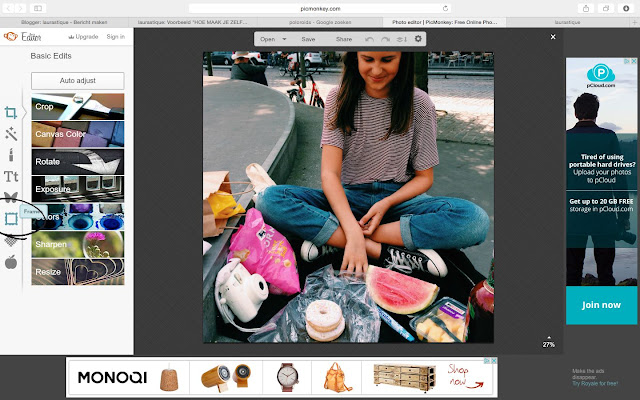Click Open in the editor toolbar
The width and height of the screenshot is (640, 400).
click(267, 39)
